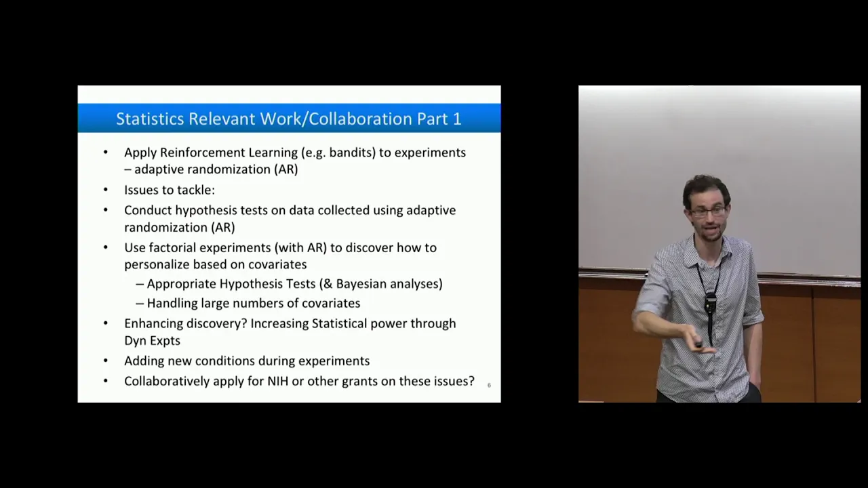Select the "Appropriate Hypothesis Tests (& Bayesian analyses)" sub-bullet

[x=289, y=284]
